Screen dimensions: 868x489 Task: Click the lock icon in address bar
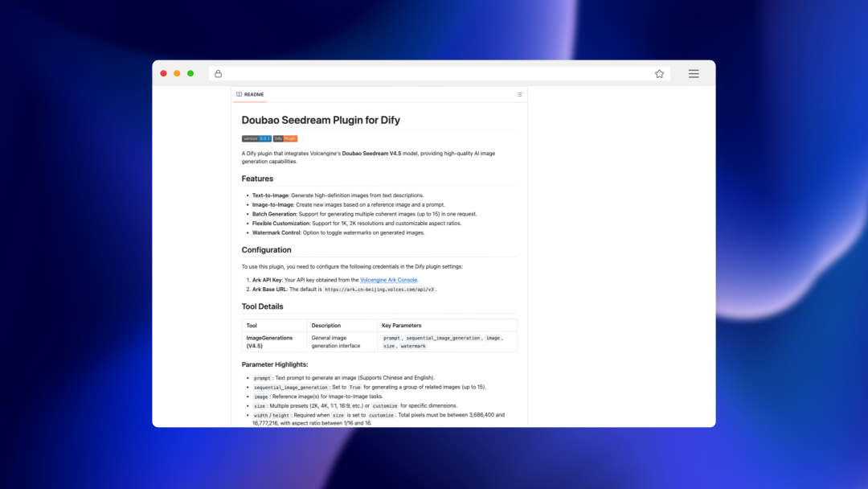(x=218, y=74)
